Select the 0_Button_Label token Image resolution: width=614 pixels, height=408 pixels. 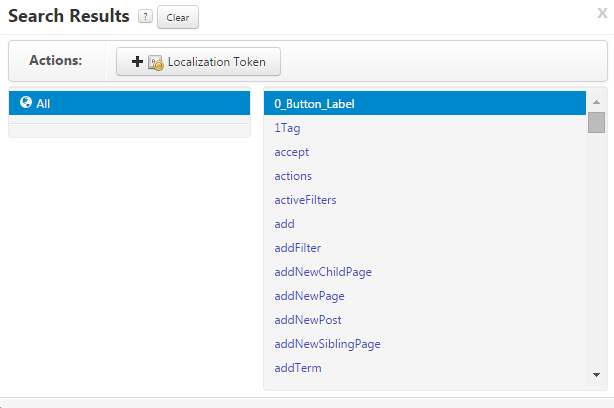click(425, 103)
